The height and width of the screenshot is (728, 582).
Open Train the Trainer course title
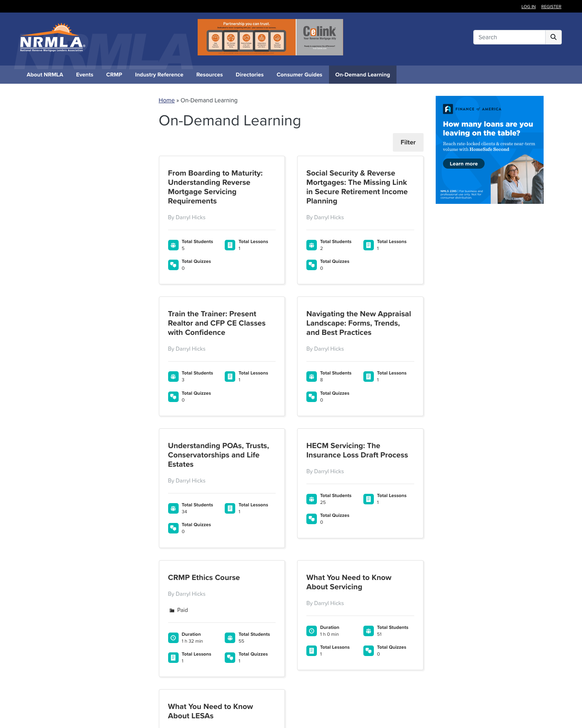(x=217, y=323)
